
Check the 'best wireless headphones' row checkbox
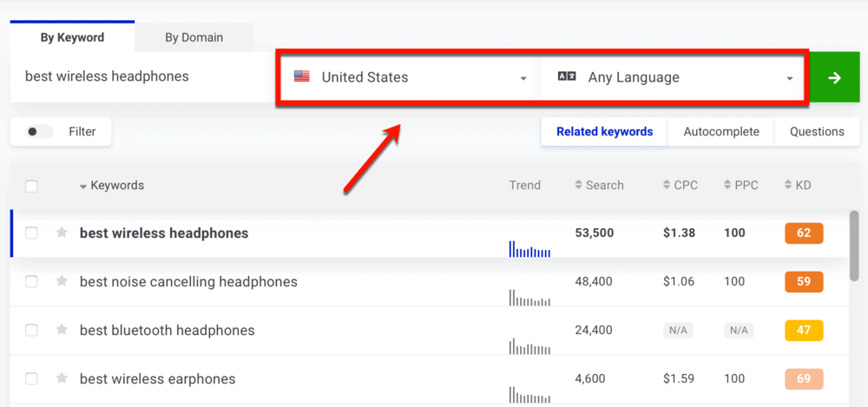click(31, 233)
